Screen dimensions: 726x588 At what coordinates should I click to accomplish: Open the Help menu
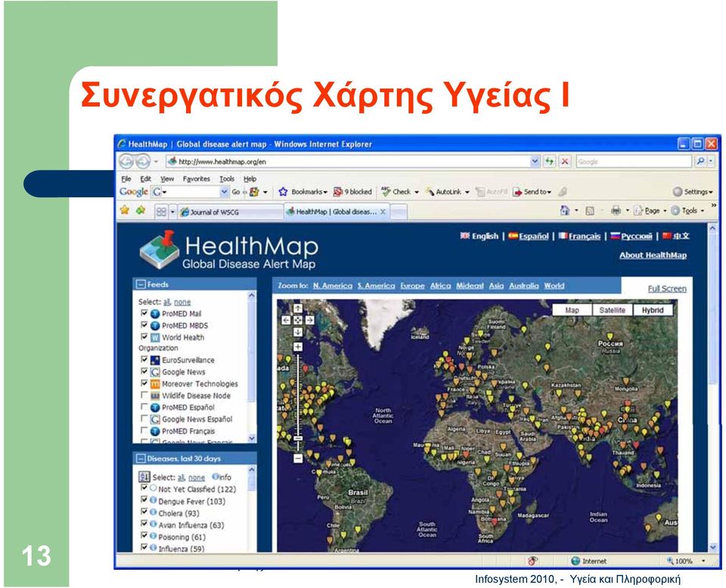point(250,178)
